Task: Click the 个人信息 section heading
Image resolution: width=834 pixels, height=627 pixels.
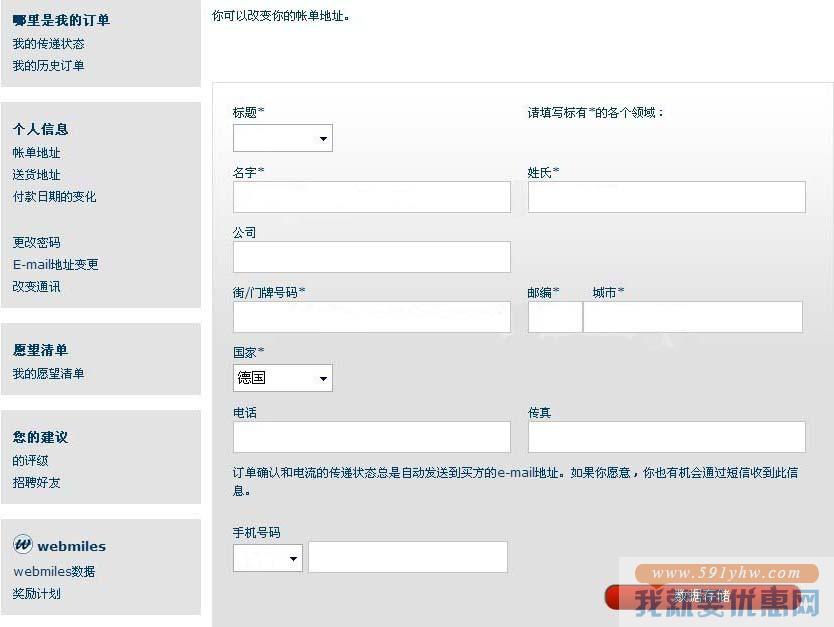Action: (40, 129)
